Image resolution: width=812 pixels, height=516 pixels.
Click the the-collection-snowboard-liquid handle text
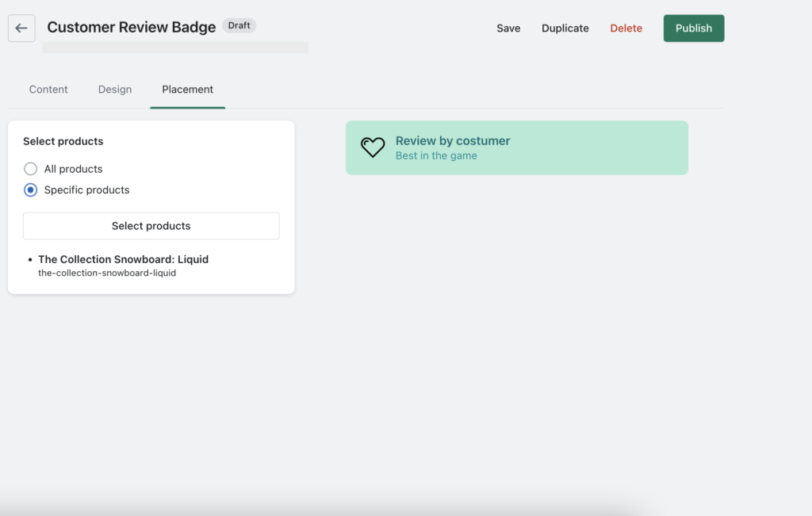[x=106, y=273]
